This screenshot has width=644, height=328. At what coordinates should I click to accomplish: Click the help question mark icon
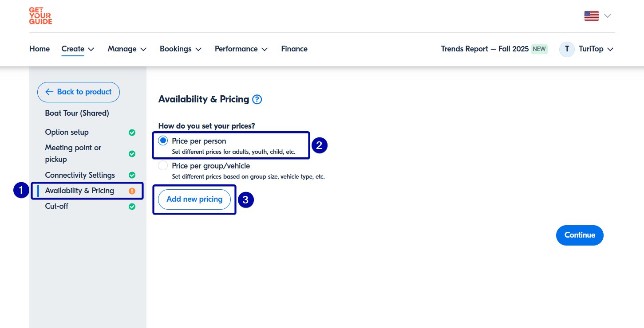coord(257,100)
